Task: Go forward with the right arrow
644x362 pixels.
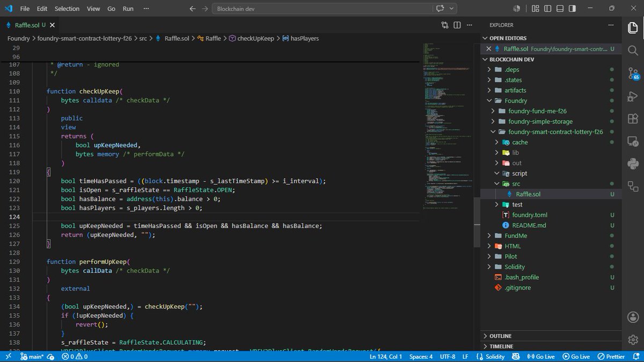Action: (205, 9)
